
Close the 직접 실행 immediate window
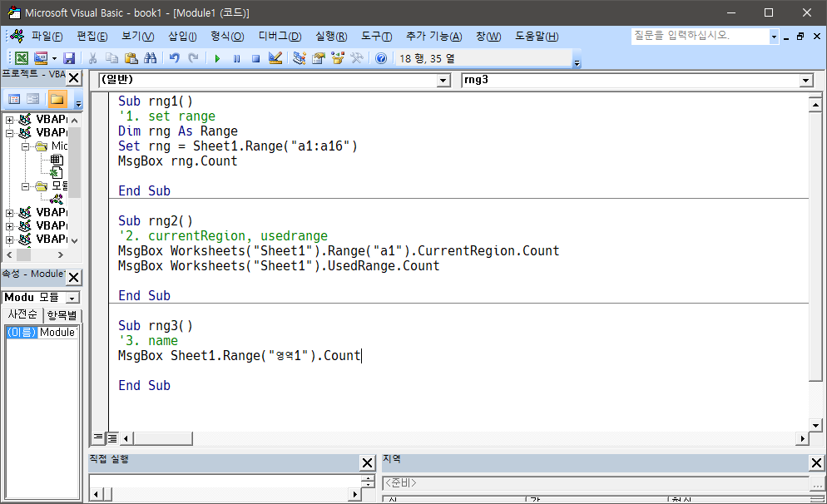(367, 463)
